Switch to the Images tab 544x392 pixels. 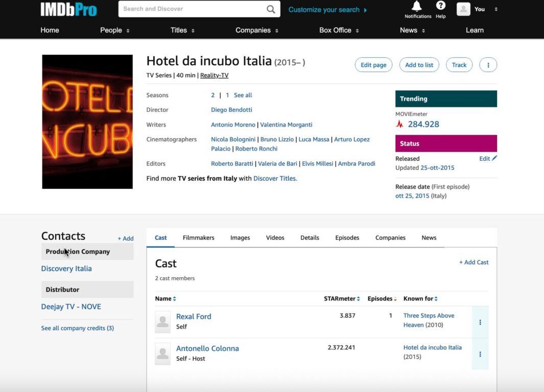240,238
